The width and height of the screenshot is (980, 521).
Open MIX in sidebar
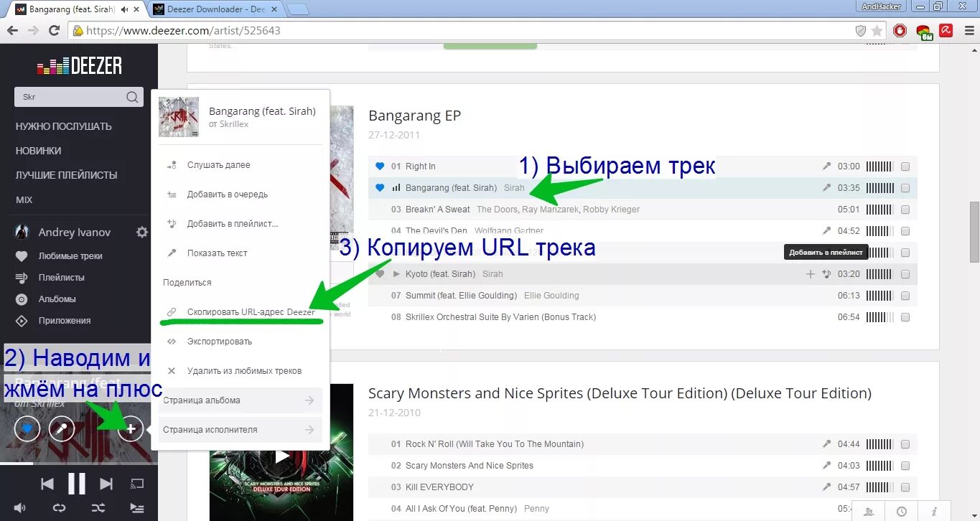(24, 200)
